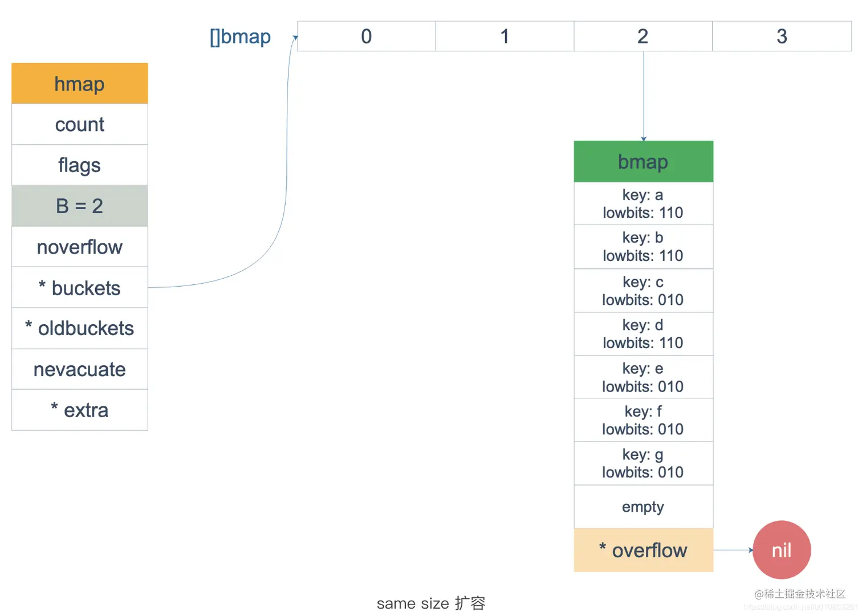Screen dimensions: 862x616
Task: Click bucket array cell 3
Action: (x=782, y=36)
